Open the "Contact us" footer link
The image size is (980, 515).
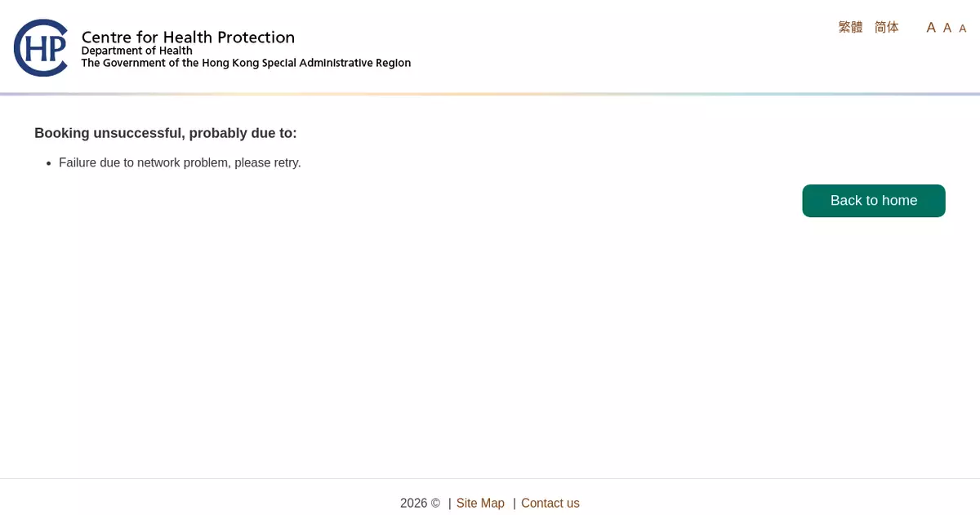click(550, 504)
